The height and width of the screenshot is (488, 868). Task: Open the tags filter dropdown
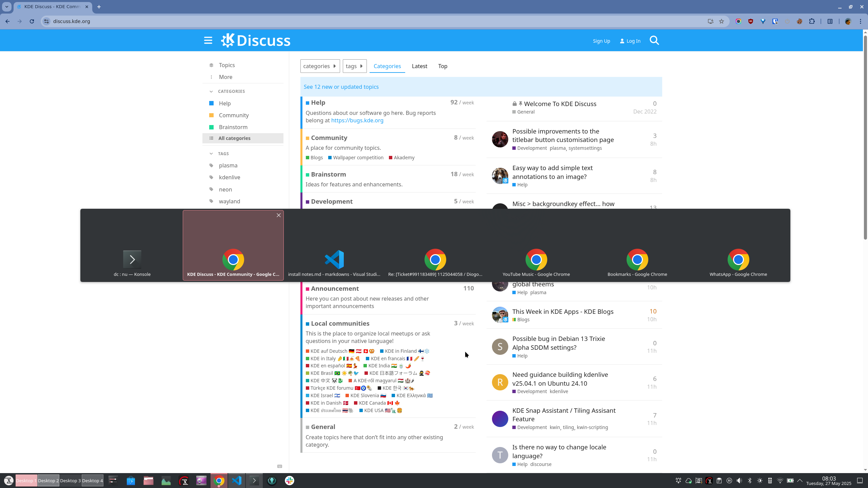point(354,66)
